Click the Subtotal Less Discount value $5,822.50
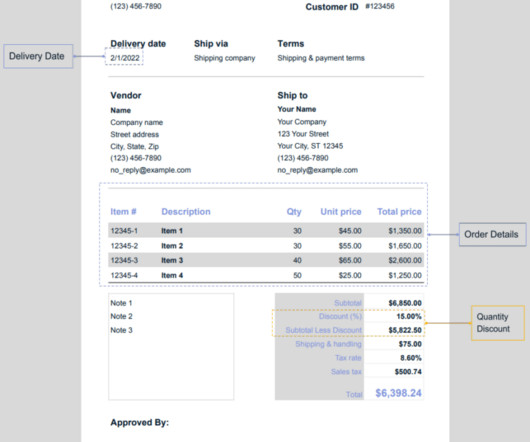Screen dimensions: 530x442 [405, 330]
